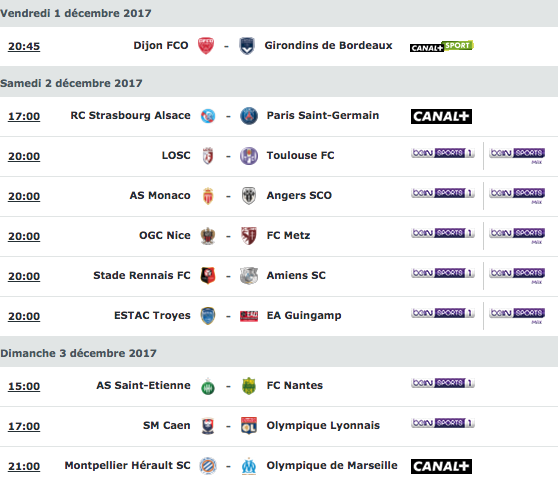
Task: Open the 21:00 Montpellier match time link
Action: 24,466
